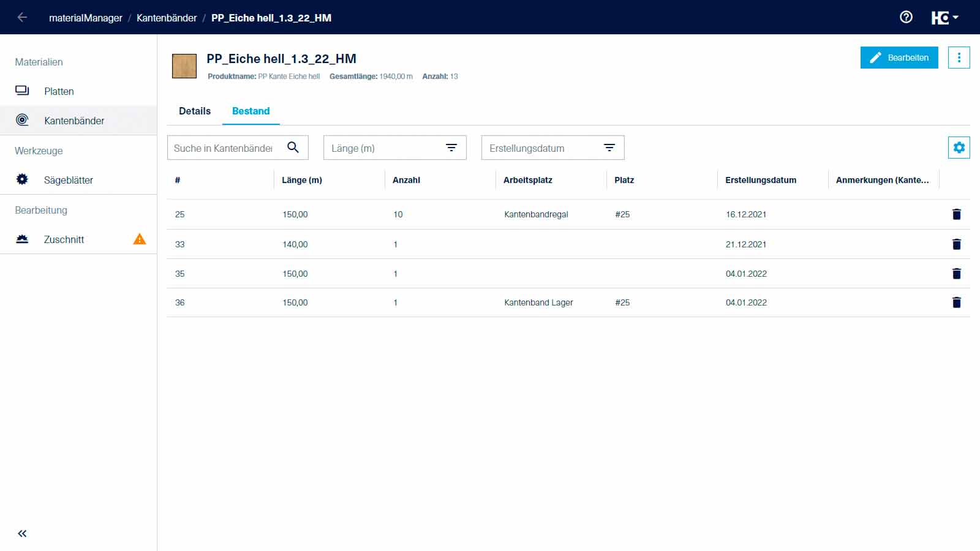This screenshot has width=980, height=551.
Task: Delete row 36 with the trash icon
Action: 956,302
